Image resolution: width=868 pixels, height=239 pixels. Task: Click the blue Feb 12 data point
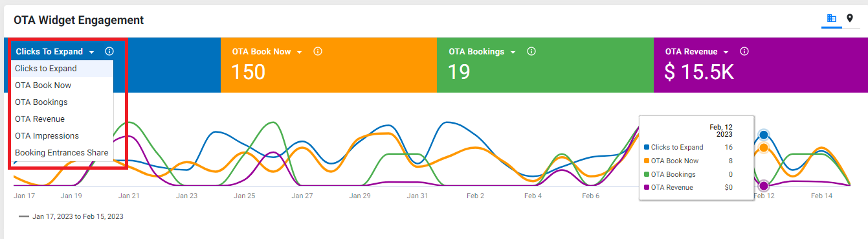click(x=764, y=135)
